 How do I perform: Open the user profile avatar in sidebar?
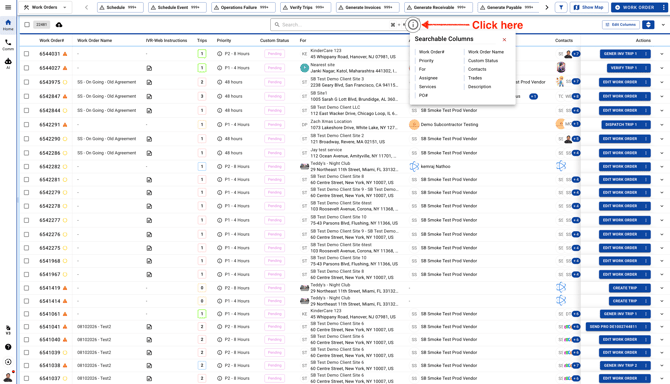pyautogui.click(x=8, y=376)
